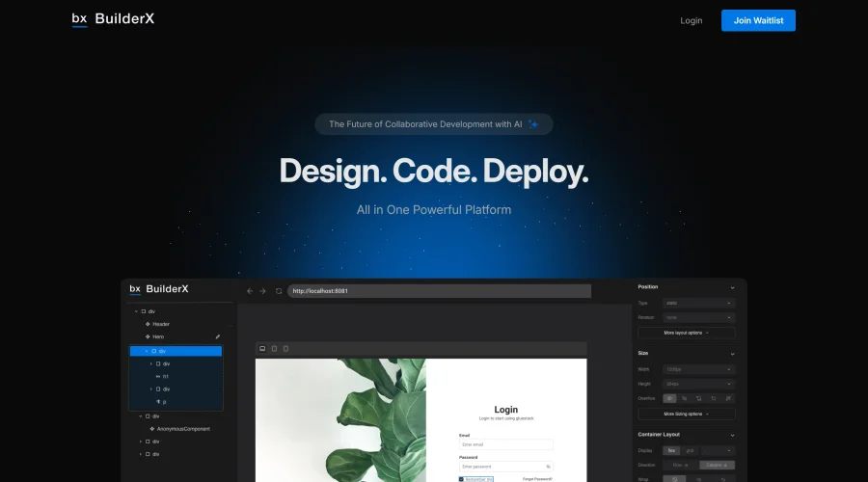The height and width of the screenshot is (482, 868).
Task: Collapse the div containing AnonymousComponent
Action: 141,416
